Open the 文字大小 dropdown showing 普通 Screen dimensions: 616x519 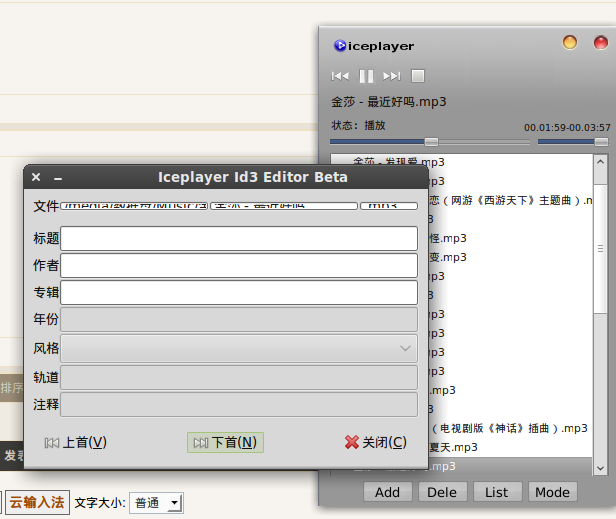pyautogui.click(x=156, y=503)
